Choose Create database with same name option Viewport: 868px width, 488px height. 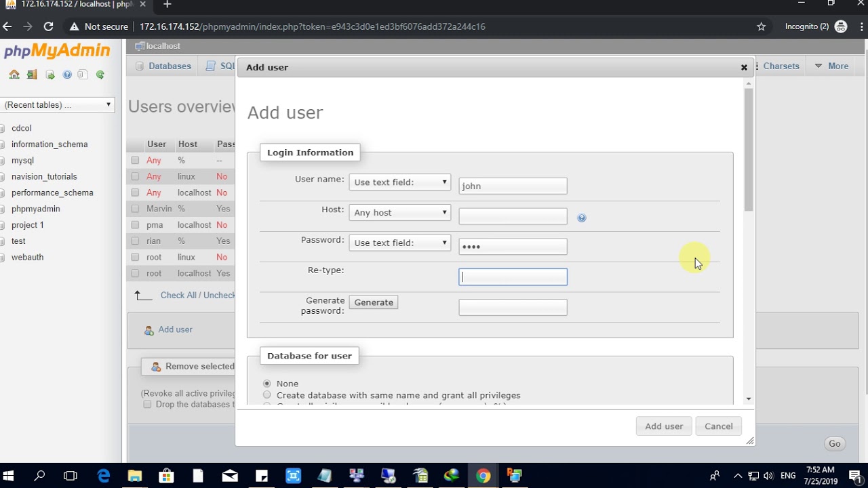coord(267,395)
